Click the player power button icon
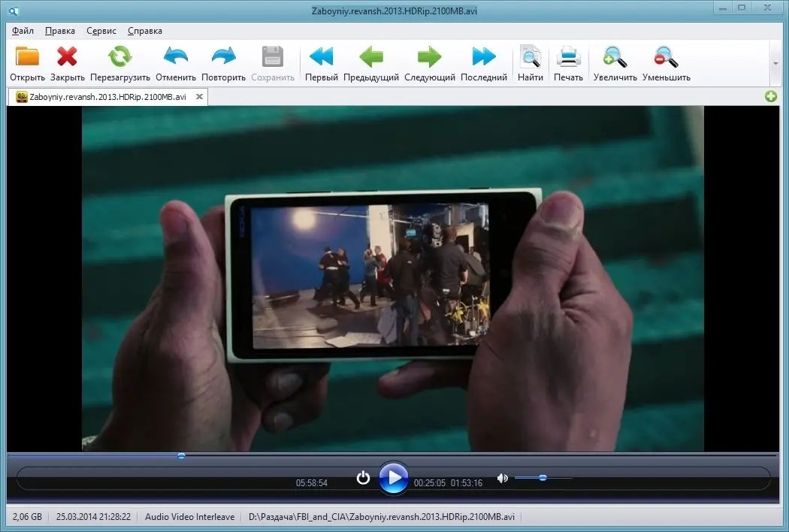The image size is (789, 532). [363, 478]
